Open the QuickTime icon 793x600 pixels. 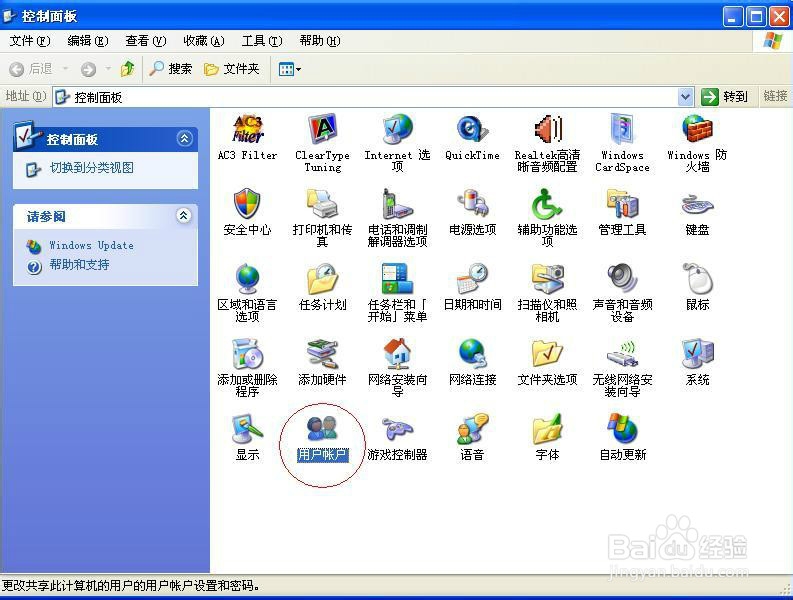(x=472, y=129)
